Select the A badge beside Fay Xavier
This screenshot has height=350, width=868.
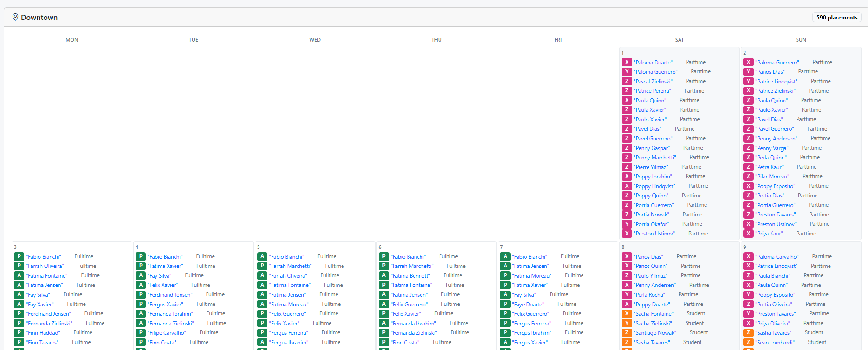(19, 304)
